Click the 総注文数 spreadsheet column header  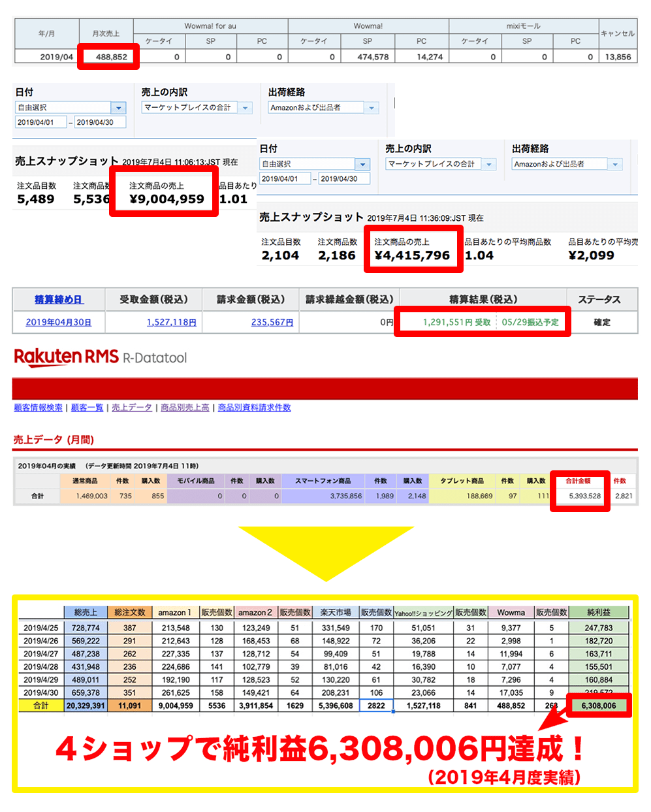pyautogui.click(x=130, y=612)
